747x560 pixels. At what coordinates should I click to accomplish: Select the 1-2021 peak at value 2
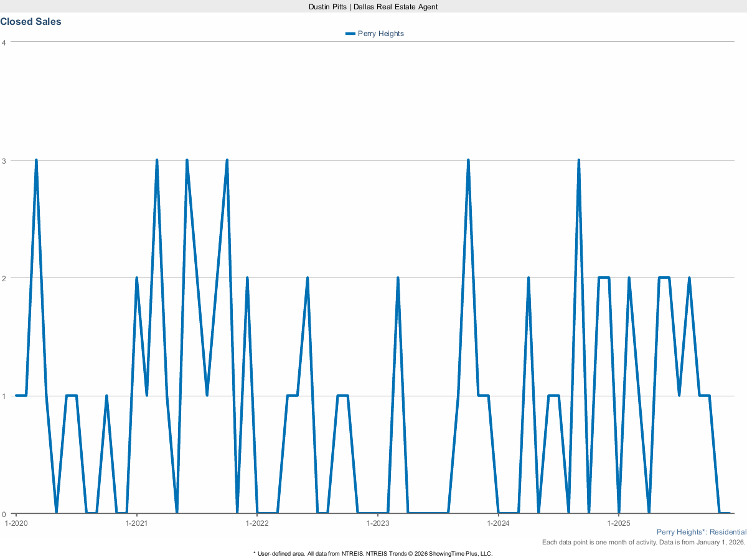pyautogui.click(x=137, y=278)
